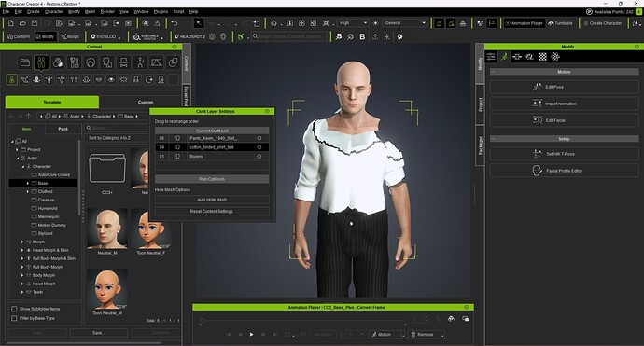Select the Motion pose figure category icon
Image resolution: width=644 pixels, height=346 pixels.
coord(140,62)
